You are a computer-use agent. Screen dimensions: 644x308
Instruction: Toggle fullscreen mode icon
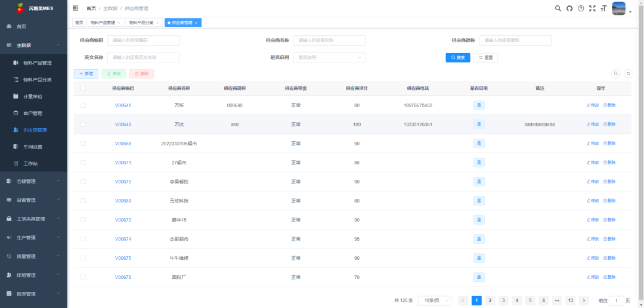592,8
